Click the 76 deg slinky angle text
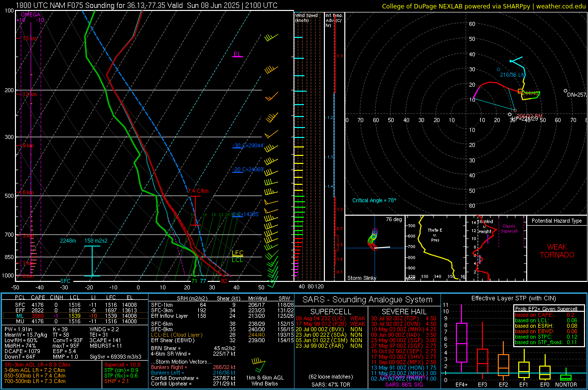 click(x=393, y=219)
